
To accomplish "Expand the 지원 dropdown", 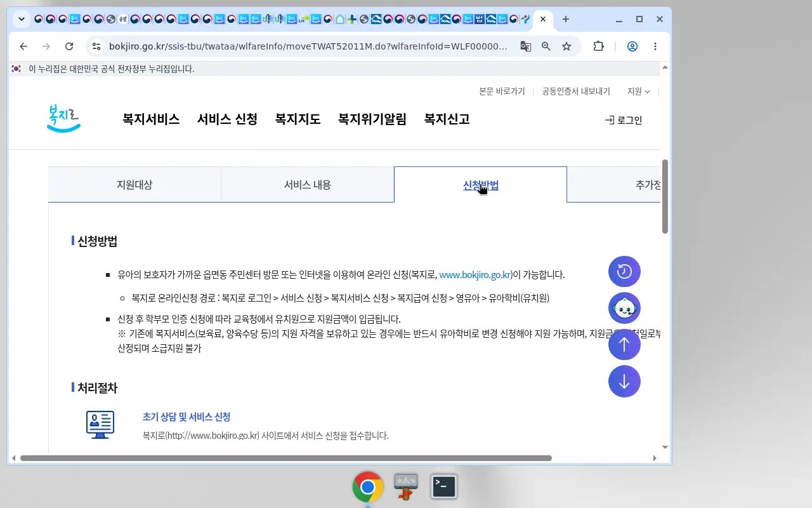I will pyautogui.click(x=638, y=91).
